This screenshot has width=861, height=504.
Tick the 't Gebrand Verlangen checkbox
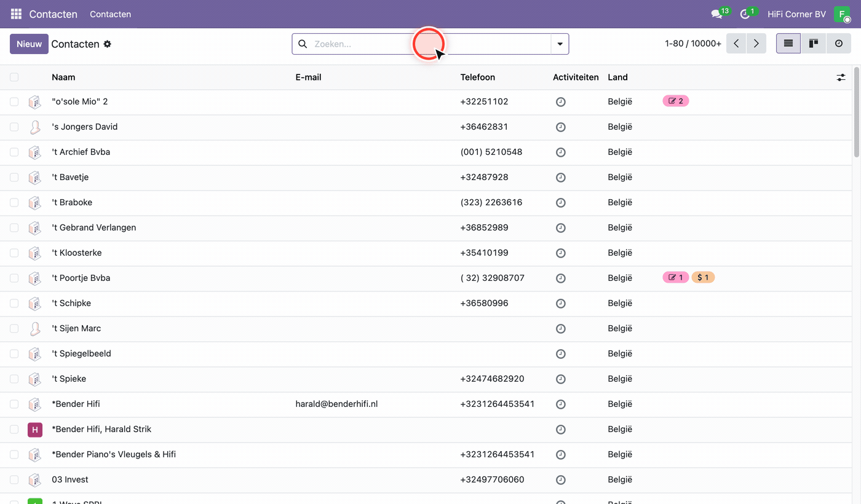tap(14, 227)
